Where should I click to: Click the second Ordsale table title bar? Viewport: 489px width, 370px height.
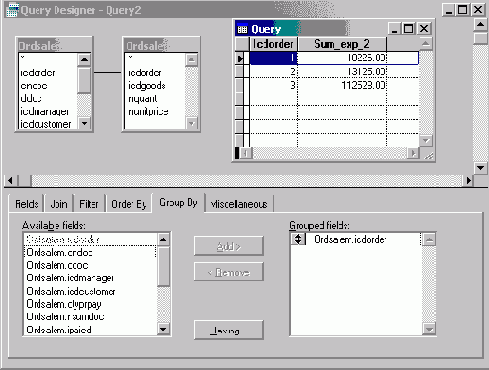[x=161, y=46]
